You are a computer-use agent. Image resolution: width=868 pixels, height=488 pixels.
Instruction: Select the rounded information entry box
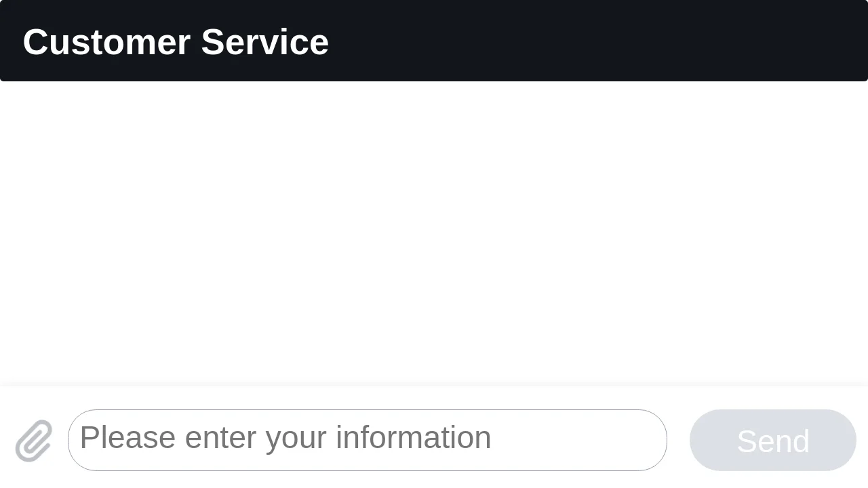click(x=368, y=440)
